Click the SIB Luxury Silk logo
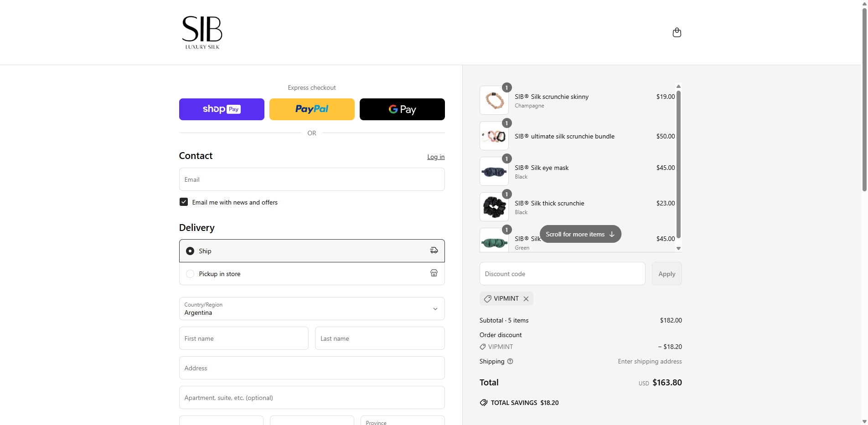This screenshot has width=868, height=425. click(202, 32)
